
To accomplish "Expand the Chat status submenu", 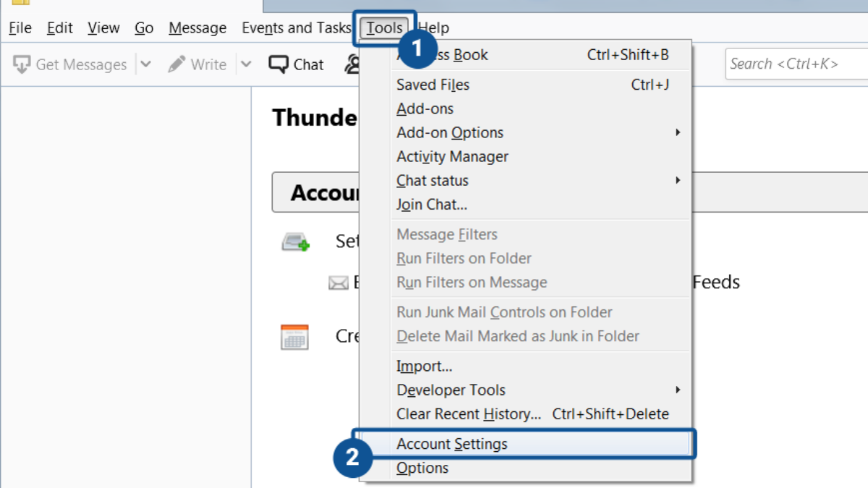I will click(677, 180).
